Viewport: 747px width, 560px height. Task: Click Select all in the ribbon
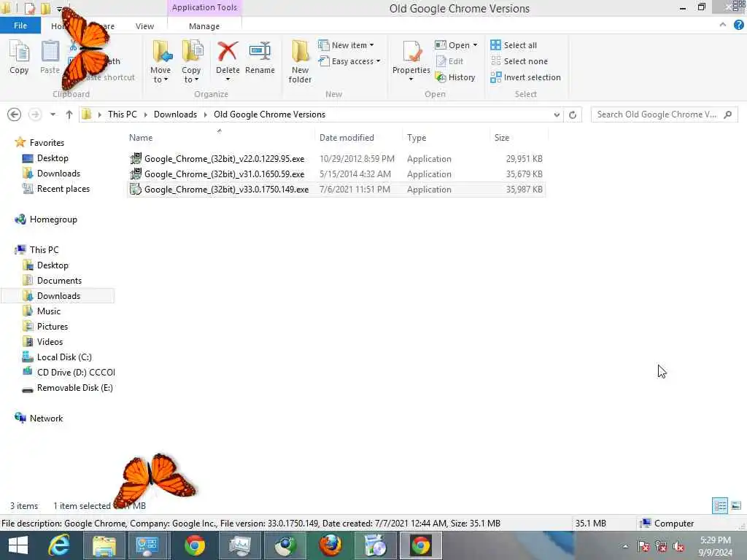click(514, 45)
